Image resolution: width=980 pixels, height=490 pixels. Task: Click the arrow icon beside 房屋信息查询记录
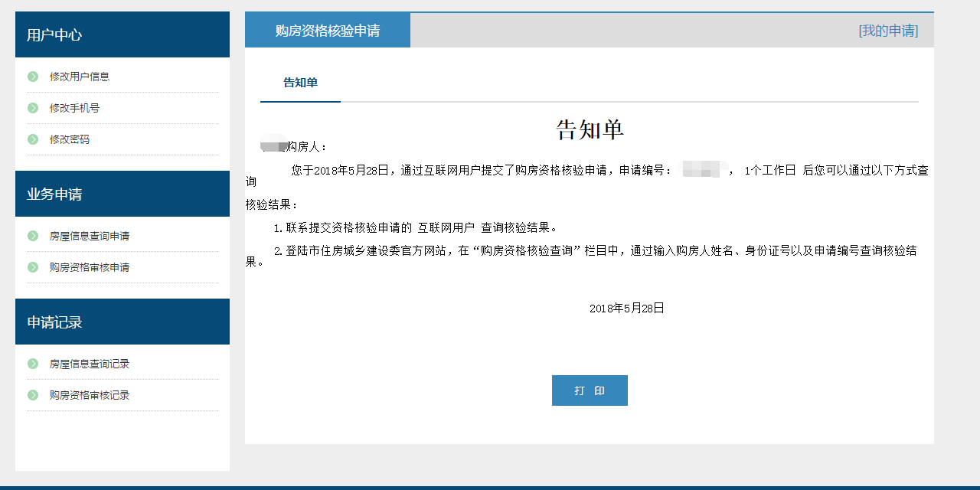coord(33,364)
